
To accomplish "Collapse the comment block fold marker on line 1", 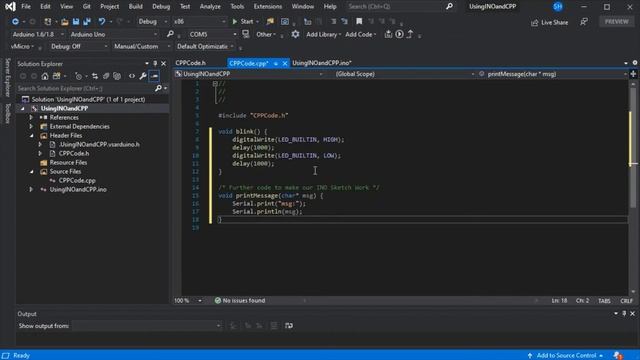I will [x=215, y=84].
